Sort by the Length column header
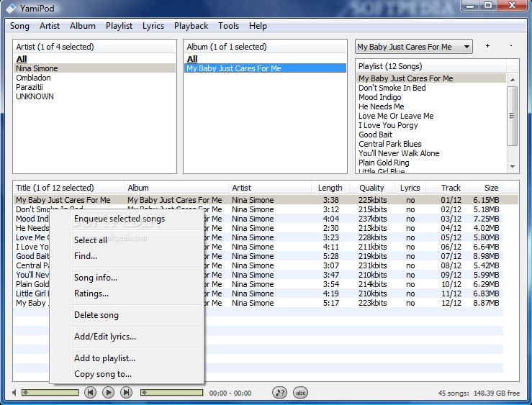 click(x=330, y=188)
